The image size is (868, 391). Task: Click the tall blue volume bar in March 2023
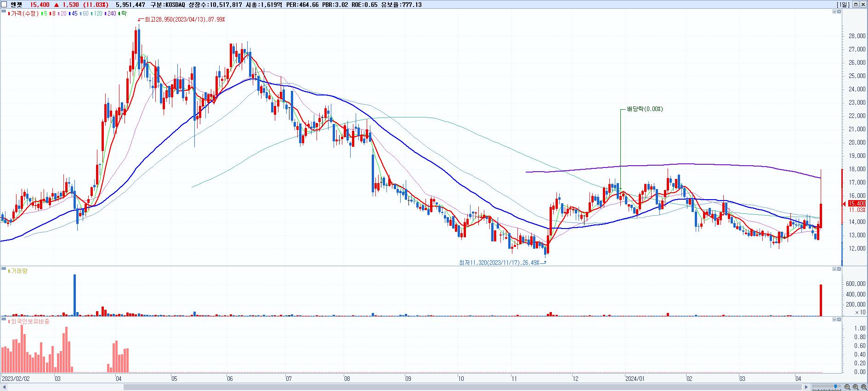pos(75,295)
